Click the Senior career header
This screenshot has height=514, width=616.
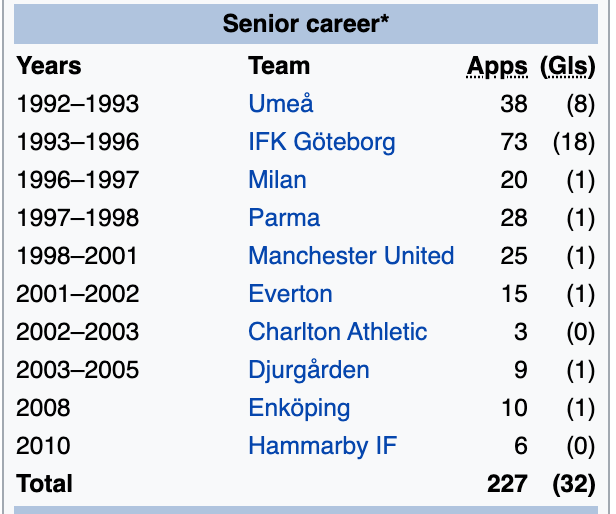tap(306, 24)
